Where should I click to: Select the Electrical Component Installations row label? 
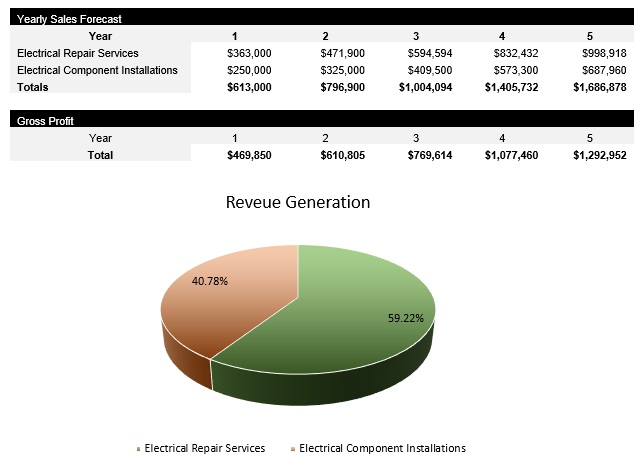click(x=97, y=70)
